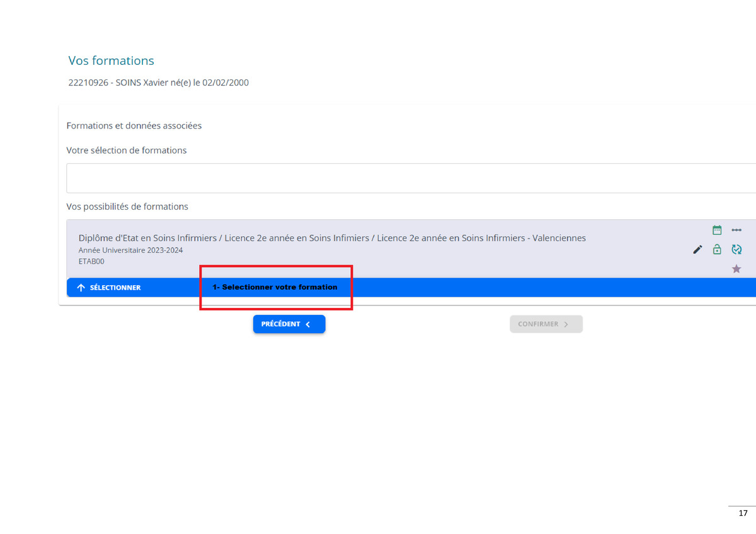Image resolution: width=756 pixels, height=534 pixels.
Task: Click the 'Diplôme d'Etat en Soins Infirmiers' title
Action: 332,238
